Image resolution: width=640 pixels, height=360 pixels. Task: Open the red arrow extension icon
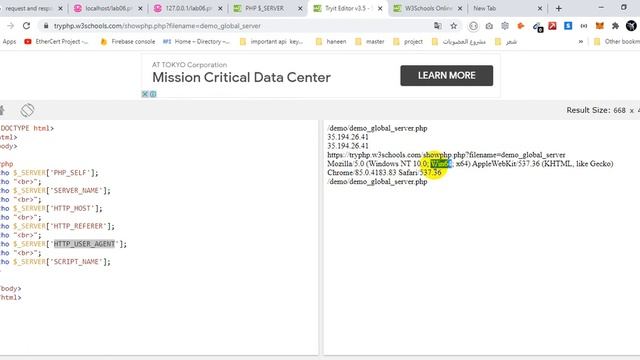click(552, 26)
